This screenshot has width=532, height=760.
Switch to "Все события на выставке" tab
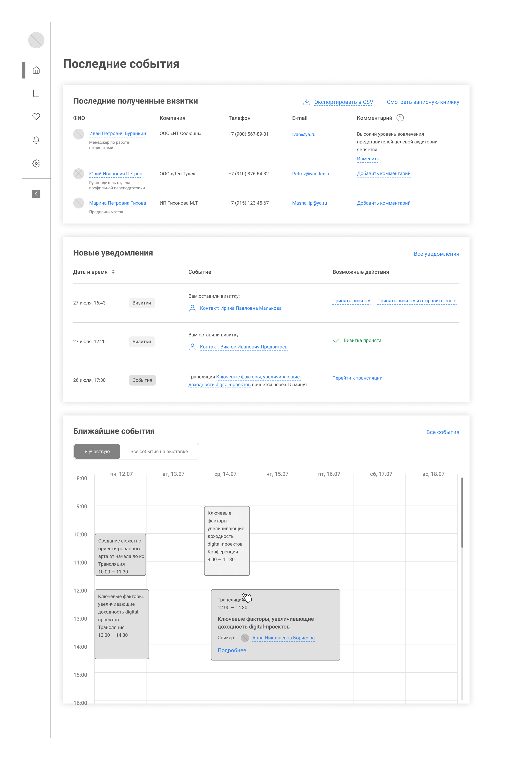[159, 452]
